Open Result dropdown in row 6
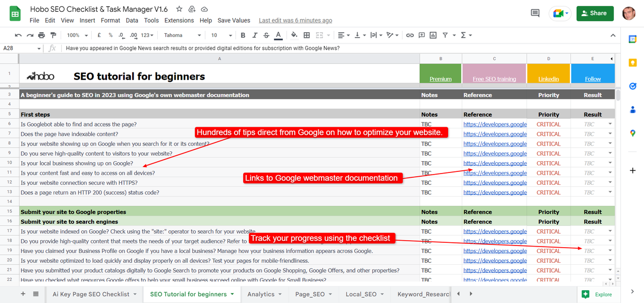The width and height of the screenshot is (644, 303). (610, 124)
